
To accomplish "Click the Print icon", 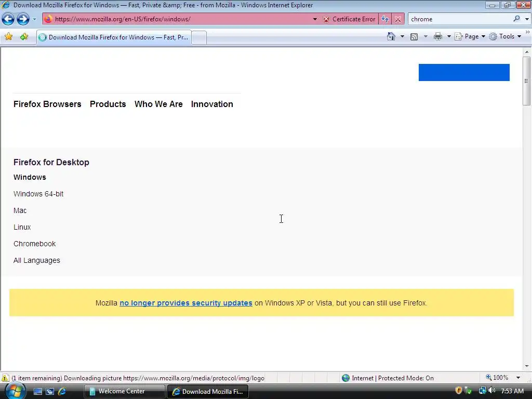I will [x=437, y=37].
